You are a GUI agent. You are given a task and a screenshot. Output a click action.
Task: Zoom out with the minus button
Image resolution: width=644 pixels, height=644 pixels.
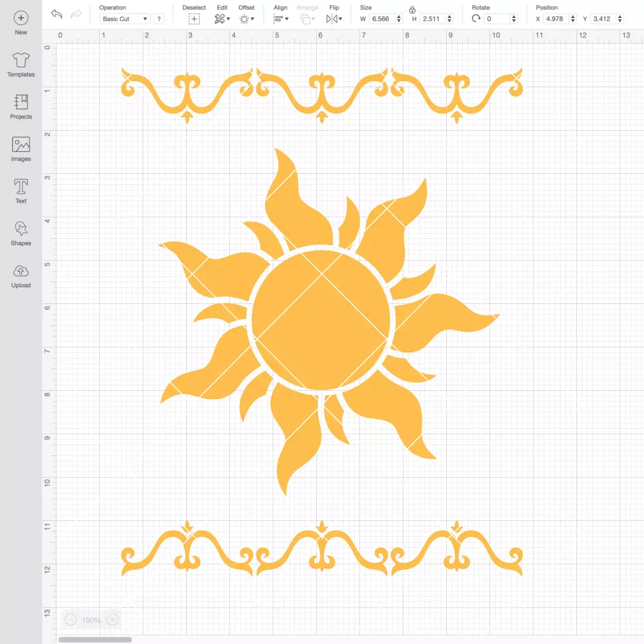(x=71, y=620)
